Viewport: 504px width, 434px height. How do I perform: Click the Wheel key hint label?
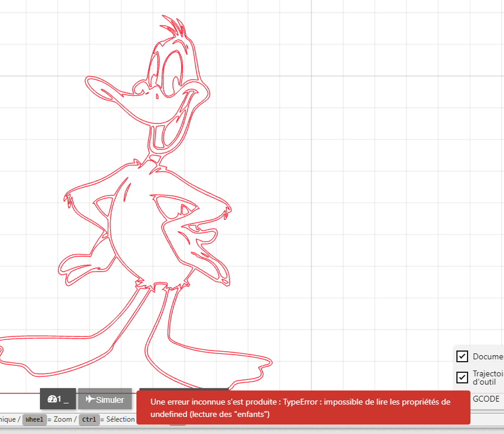click(34, 419)
